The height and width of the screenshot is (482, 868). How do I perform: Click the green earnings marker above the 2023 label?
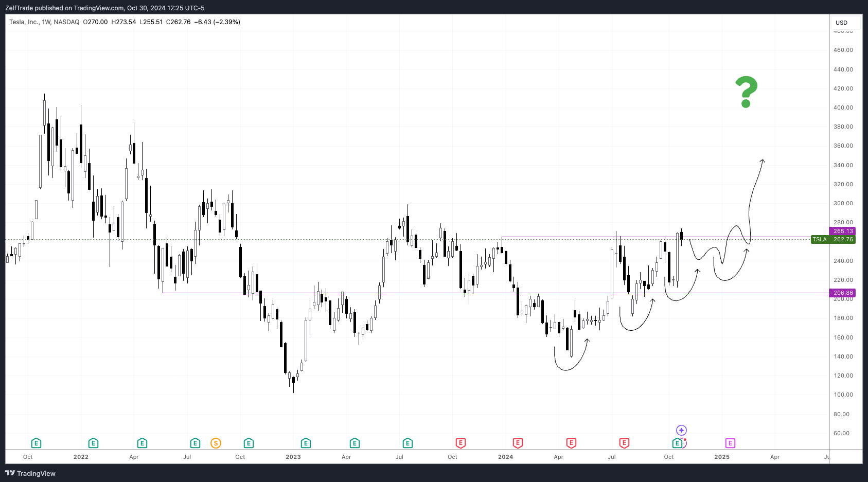pos(306,443)
